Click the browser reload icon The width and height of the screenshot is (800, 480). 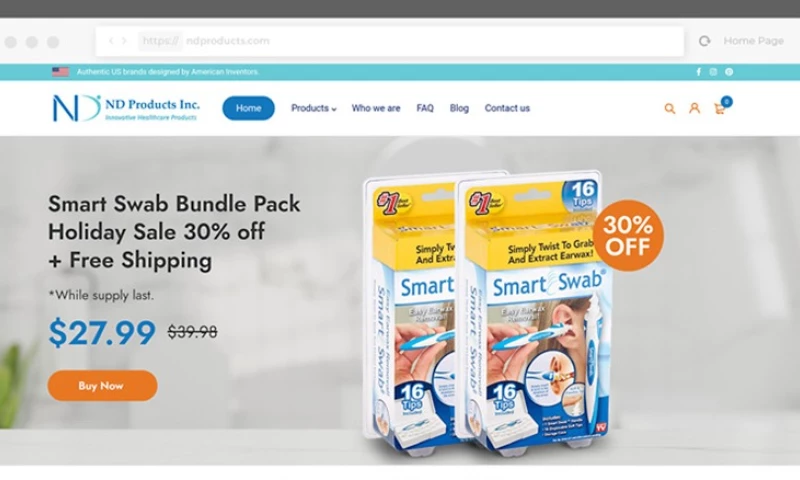point(705,41)
